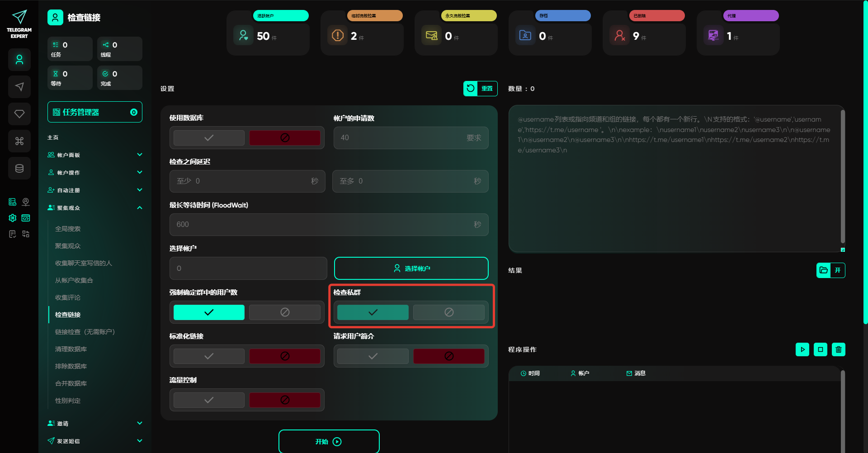Click the command symbol icon in sidebar
This screenshot has height=453, width=868.
click(19, 141)
